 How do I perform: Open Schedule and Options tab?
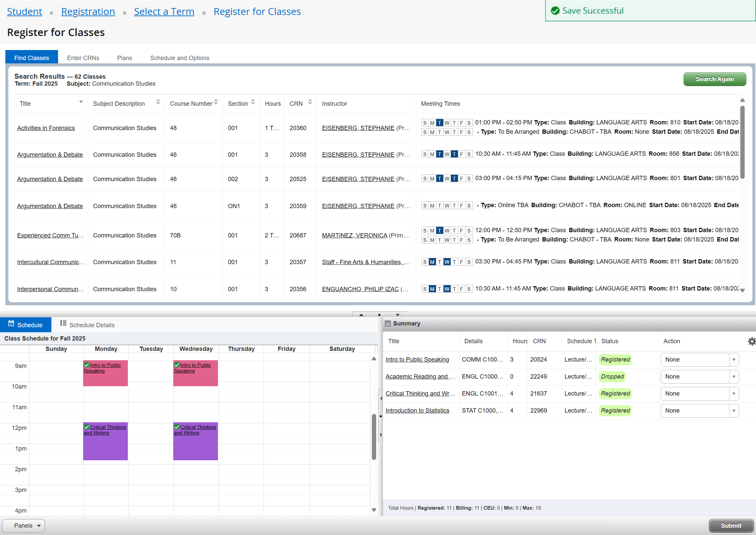click(180, 58)
